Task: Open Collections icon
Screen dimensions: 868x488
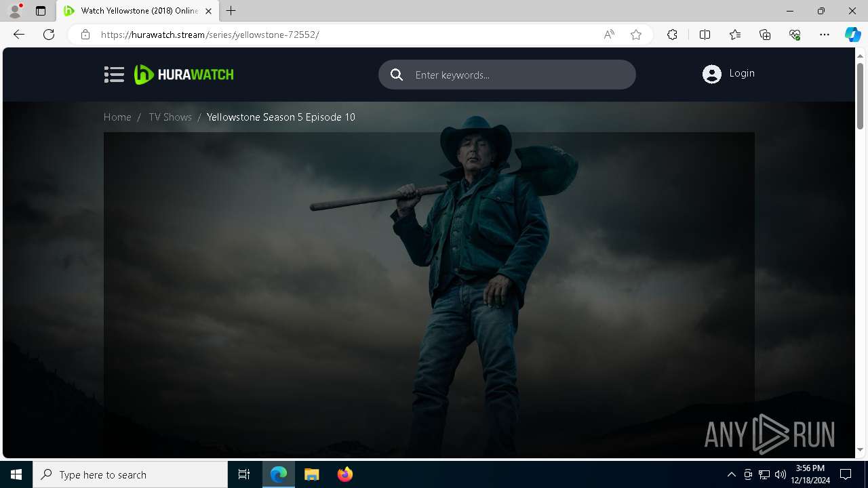Action: pyautogui.click(x=765, y=35)
